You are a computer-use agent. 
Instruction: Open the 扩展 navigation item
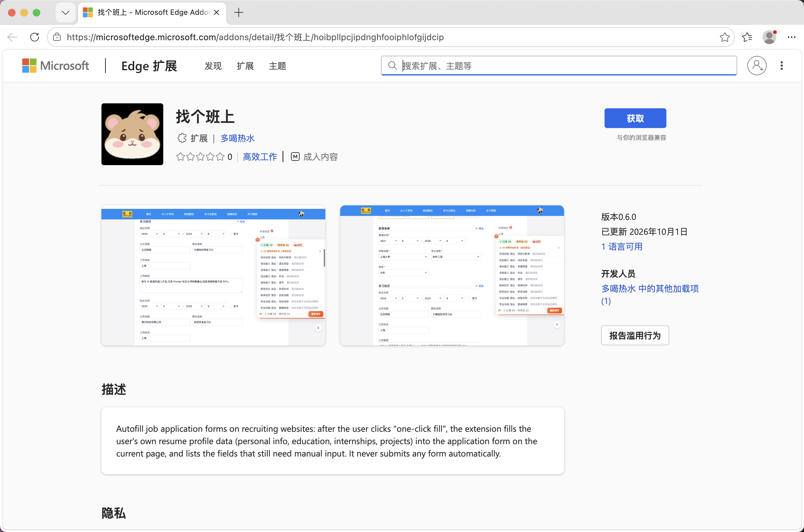[245, 66]
